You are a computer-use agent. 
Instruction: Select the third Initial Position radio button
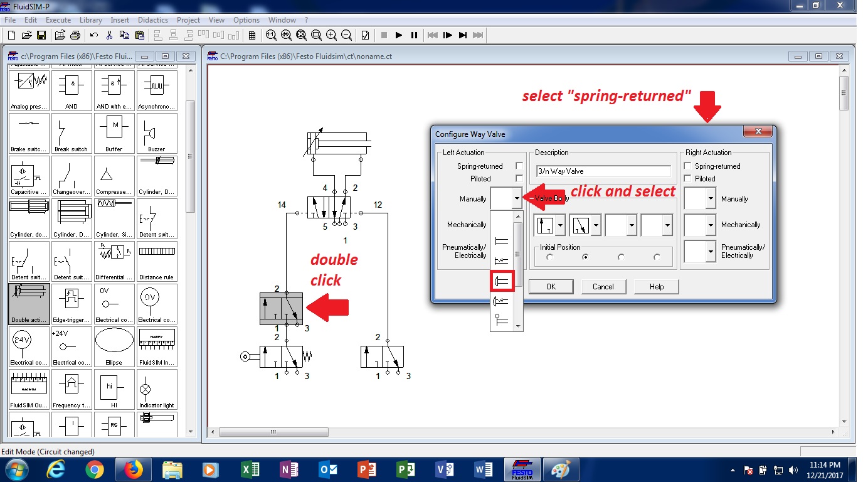click(x=621, y=257)
